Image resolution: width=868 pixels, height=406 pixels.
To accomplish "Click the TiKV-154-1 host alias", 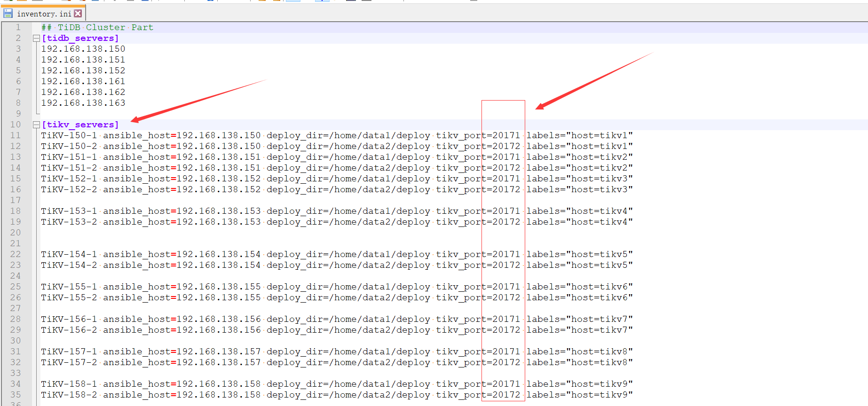I will click(69, 254).
